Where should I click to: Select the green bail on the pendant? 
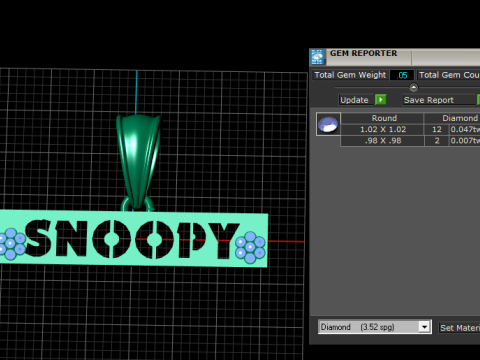tap(138, 162)
